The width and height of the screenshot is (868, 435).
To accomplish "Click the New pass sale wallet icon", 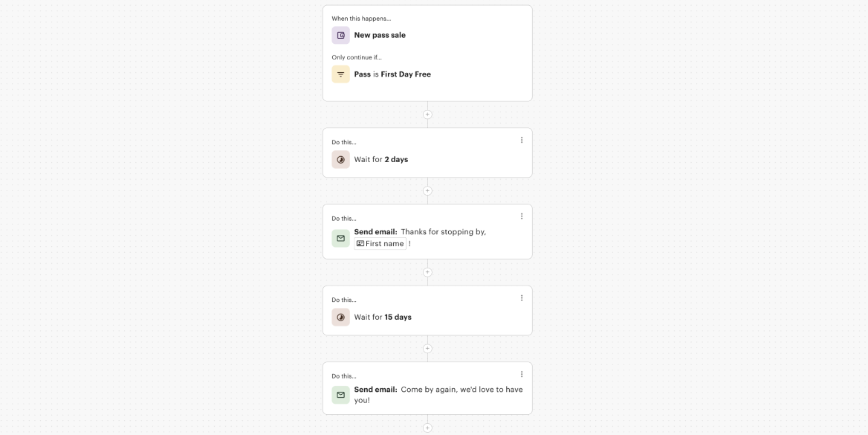I will pos(340,35).
